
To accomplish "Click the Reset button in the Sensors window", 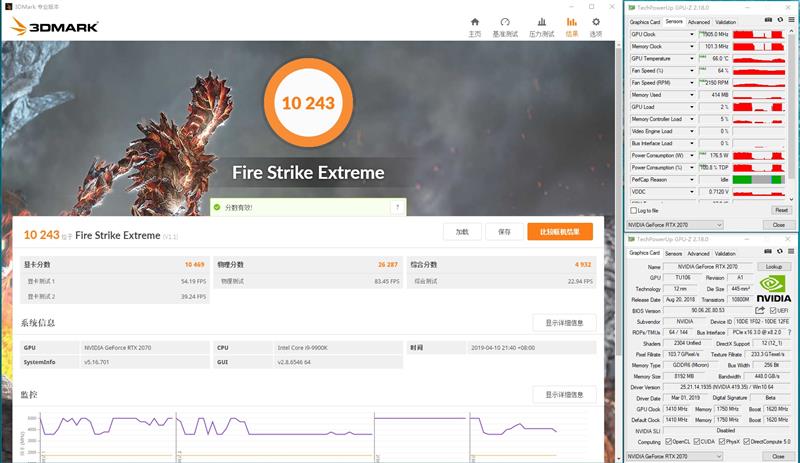I will (781, 210).
